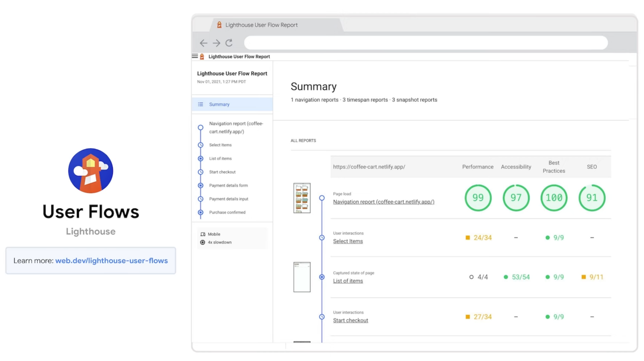Screen dimensions: 644x361
Task: Click the Mobile device icon in sidebar
Action: tap(203, 234)
